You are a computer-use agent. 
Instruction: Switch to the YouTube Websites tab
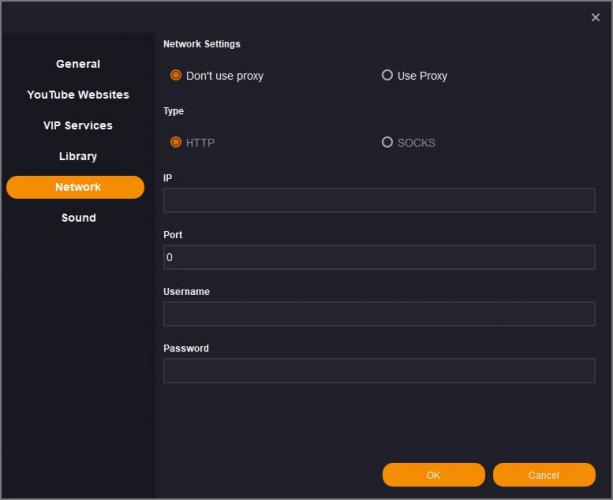point(78,95)
